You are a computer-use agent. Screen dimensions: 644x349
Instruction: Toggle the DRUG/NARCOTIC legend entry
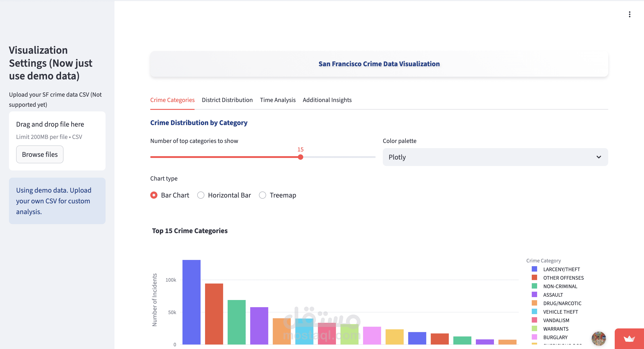[562, 303]
